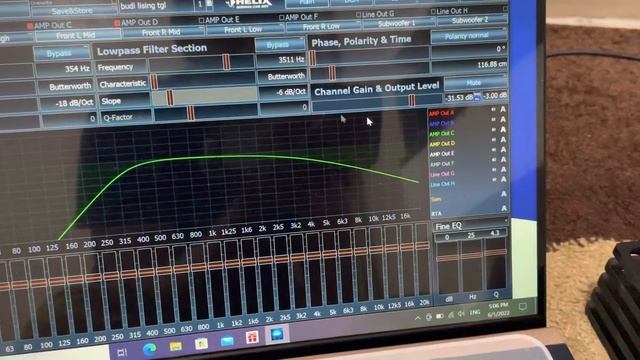
Task: Check the battery tray icon
Action: (x=440, y=316)
